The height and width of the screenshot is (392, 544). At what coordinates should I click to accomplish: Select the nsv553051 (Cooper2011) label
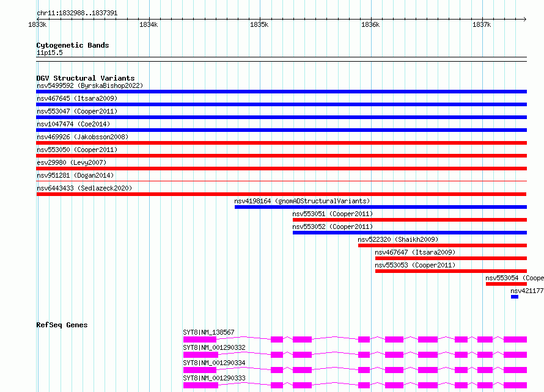click(x=333, y=214)
